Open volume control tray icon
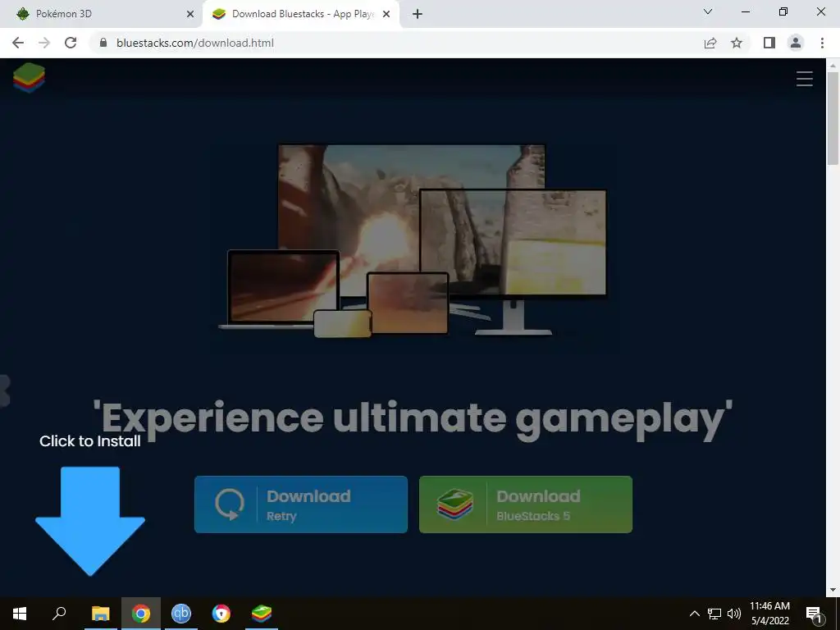This screenshot has width=840, height=630. coord(734,614)
